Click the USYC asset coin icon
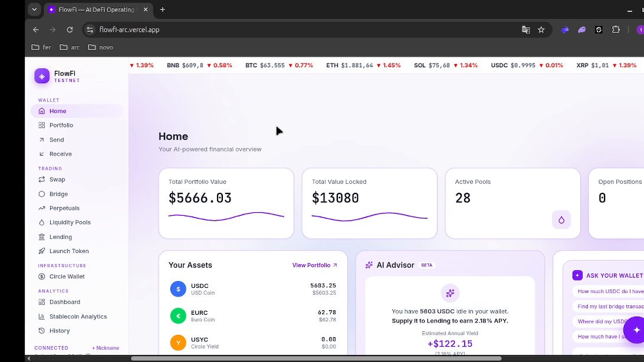644x362 pixels. click(x=178, y=343)
